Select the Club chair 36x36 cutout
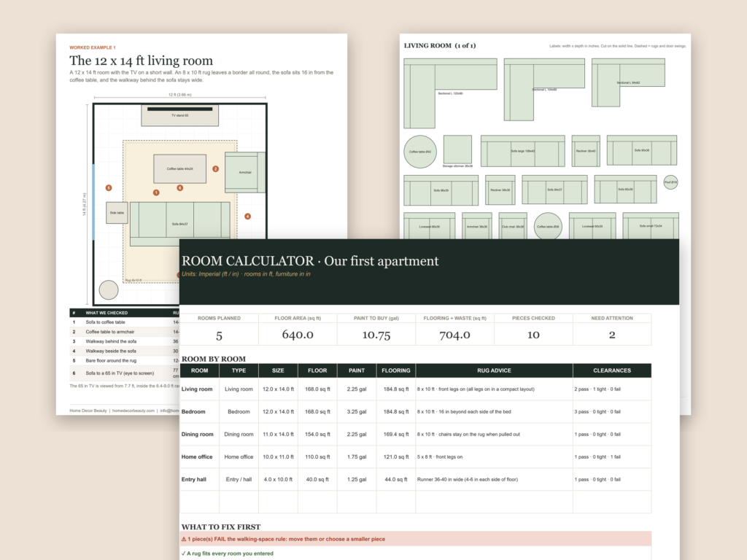 [x=513, y=226]
